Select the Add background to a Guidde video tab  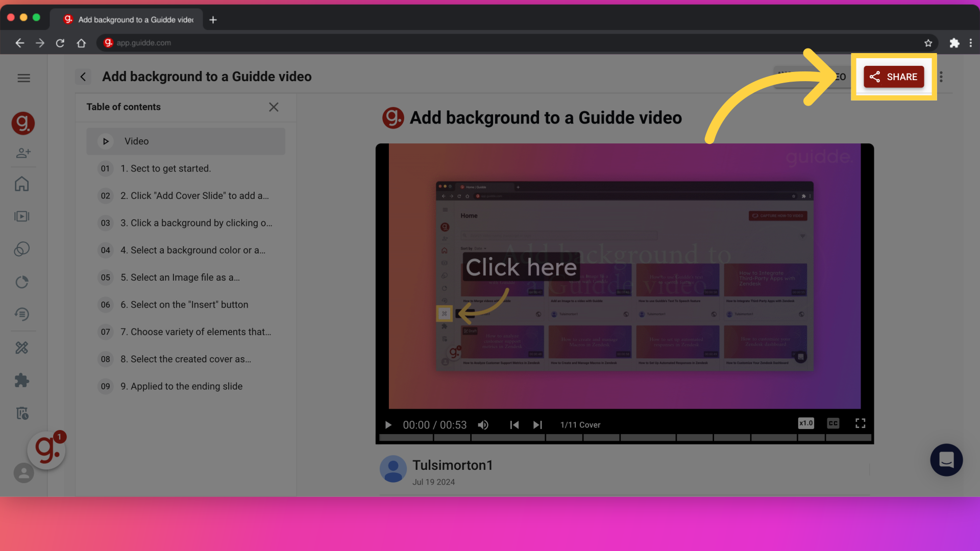[127, 20]
